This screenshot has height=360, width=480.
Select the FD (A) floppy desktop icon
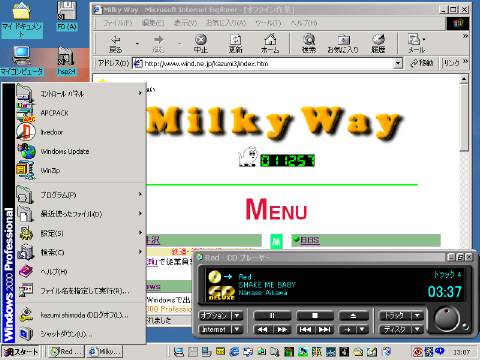(67, 16)
